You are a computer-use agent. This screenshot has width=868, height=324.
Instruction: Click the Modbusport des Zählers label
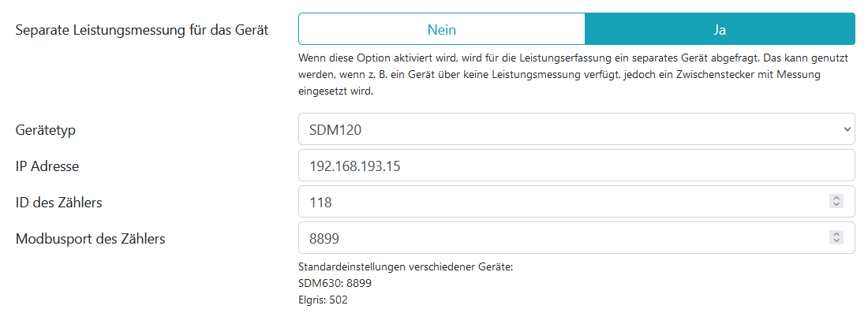tap(90, 239)
